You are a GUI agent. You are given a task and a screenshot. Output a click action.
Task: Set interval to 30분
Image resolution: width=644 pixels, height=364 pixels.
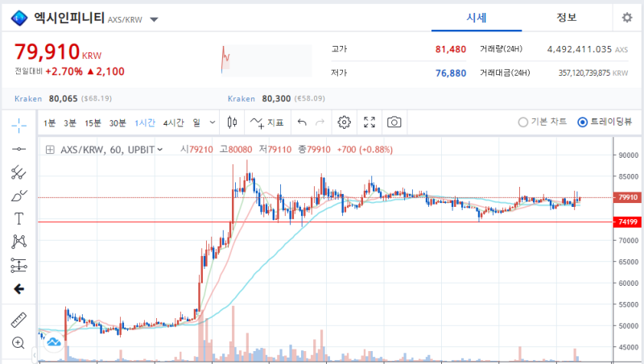(118, 123)
